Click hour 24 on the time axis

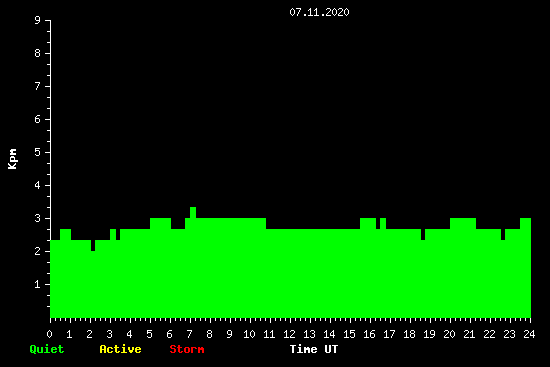pos(529,334)
